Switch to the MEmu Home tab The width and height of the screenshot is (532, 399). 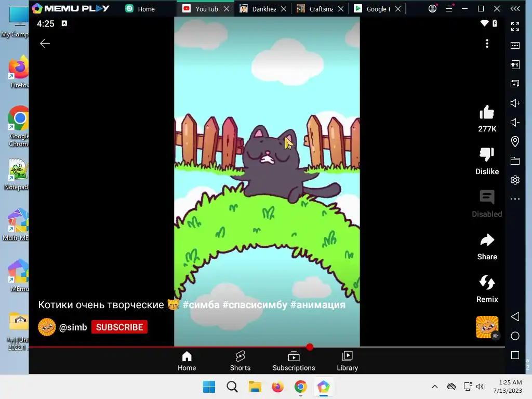pyautogui.click(x=140, y=9)
